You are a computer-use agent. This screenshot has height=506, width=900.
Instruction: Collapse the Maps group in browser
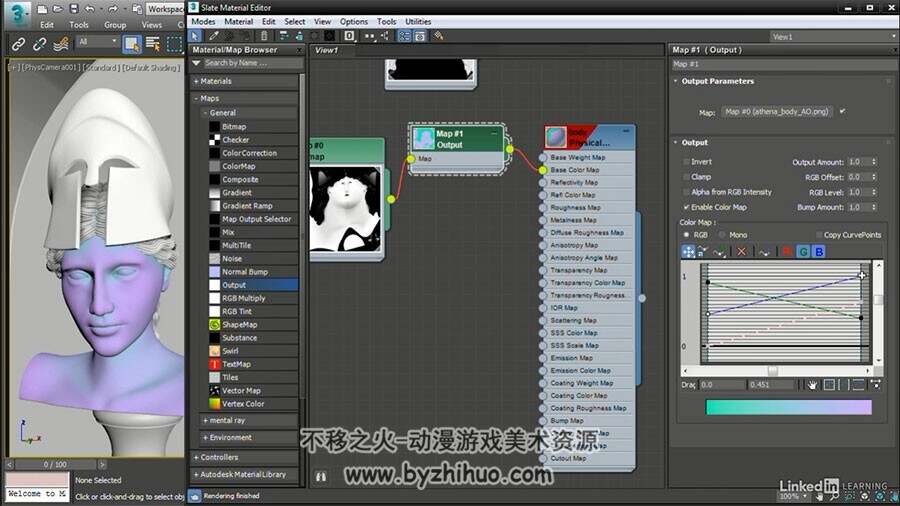tap(196, 99)
